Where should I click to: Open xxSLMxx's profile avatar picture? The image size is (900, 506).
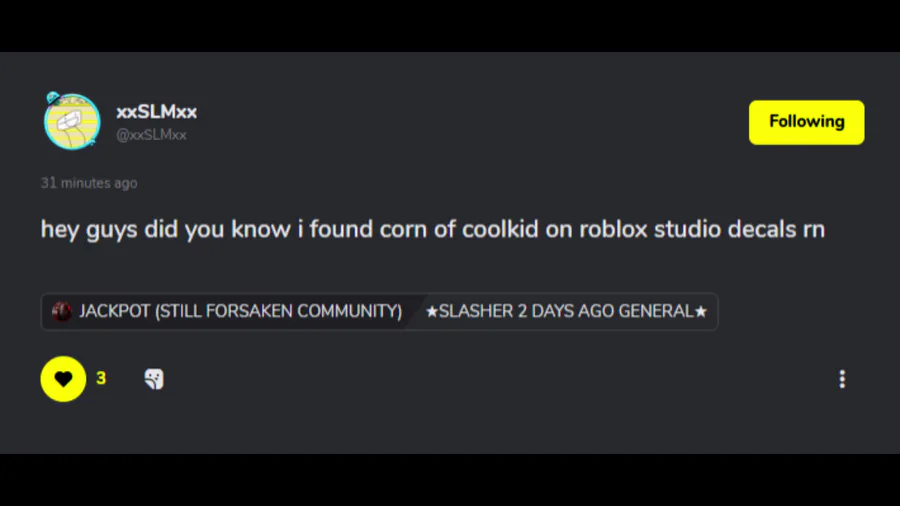[x=72, y=122]
